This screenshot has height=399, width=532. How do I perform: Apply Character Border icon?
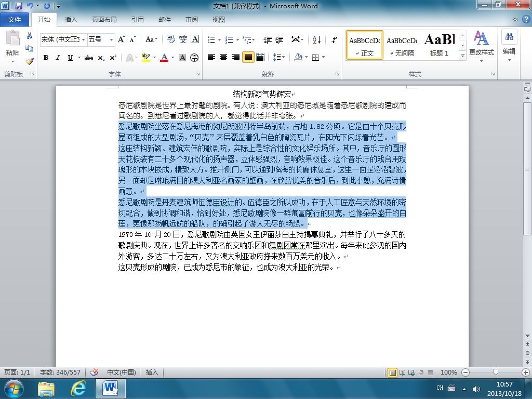(x=195, y=39)
